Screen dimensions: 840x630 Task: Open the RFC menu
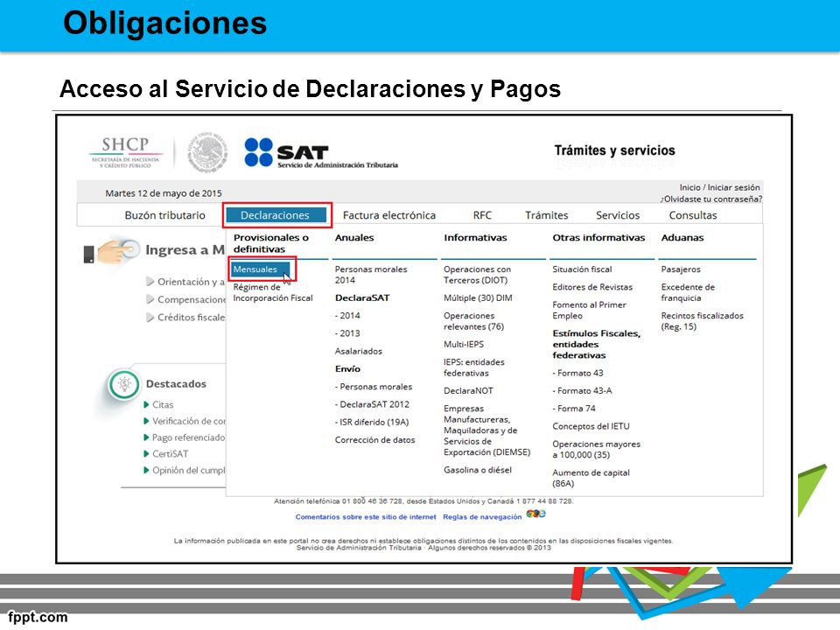pyautogui.click(x=482, y=215)
